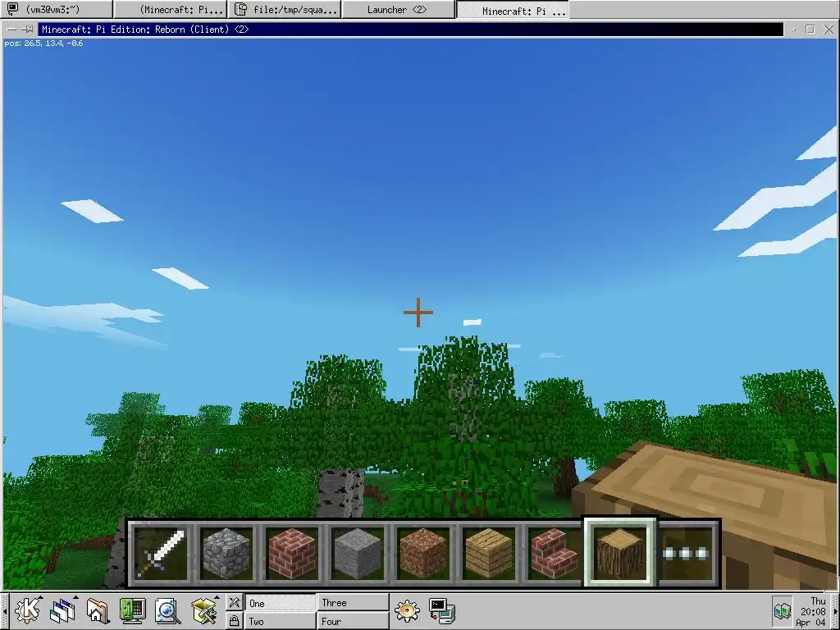Select the wooden planks hotbar slot

(488, 554)
